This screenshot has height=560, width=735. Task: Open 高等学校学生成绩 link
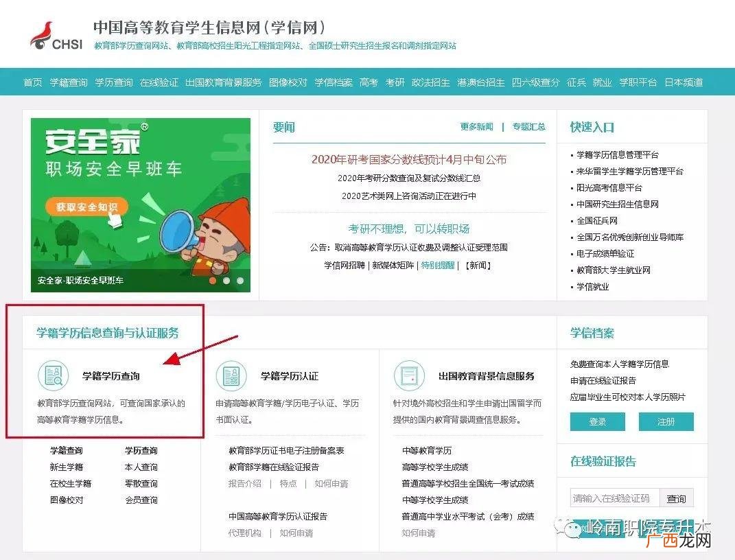(435, 467)
